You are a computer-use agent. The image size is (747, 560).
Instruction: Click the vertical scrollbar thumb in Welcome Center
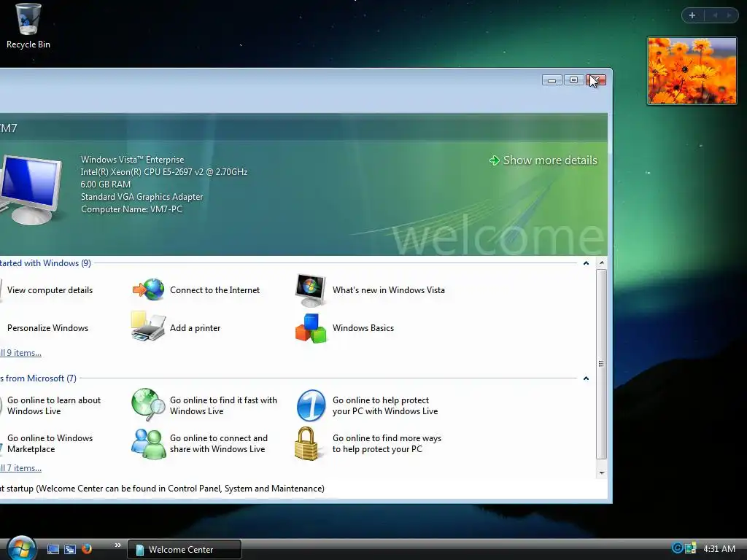click(602, 364)
